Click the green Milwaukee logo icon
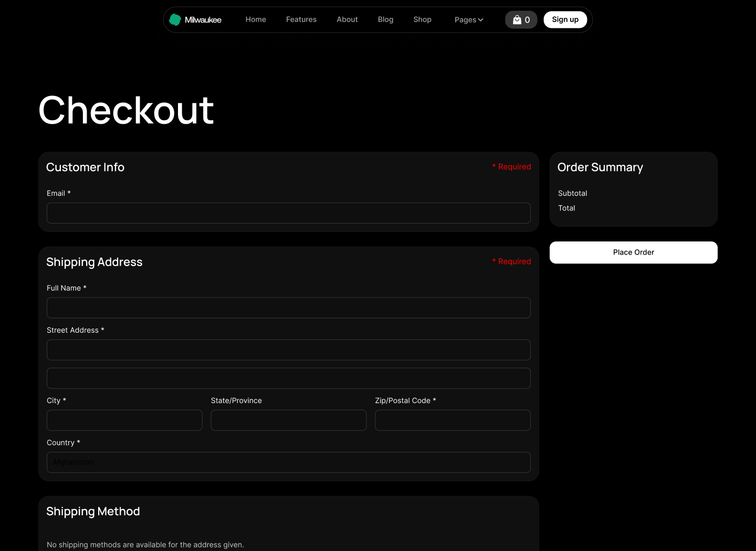This screenshot has height=551, width=756. 175,19
